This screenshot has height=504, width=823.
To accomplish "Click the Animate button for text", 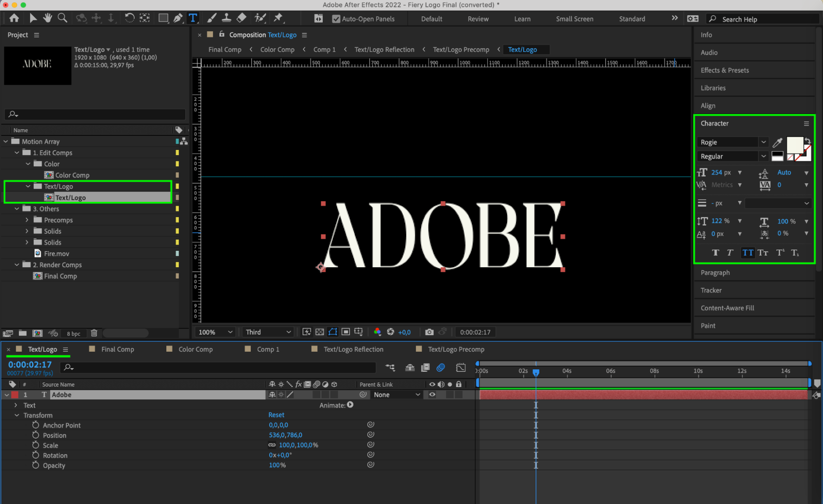I will (350, 405).
